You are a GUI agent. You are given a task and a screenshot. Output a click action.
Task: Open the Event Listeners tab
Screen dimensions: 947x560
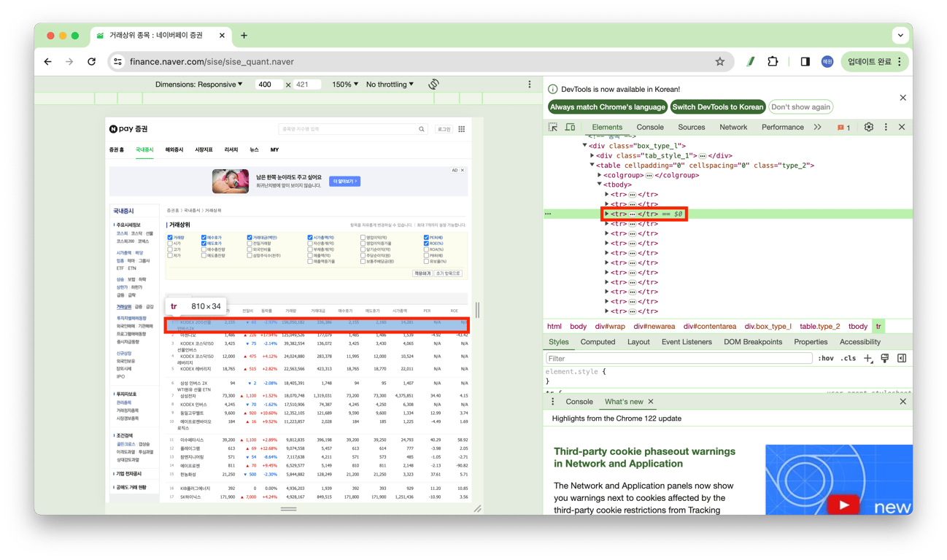tap(687, 342)
